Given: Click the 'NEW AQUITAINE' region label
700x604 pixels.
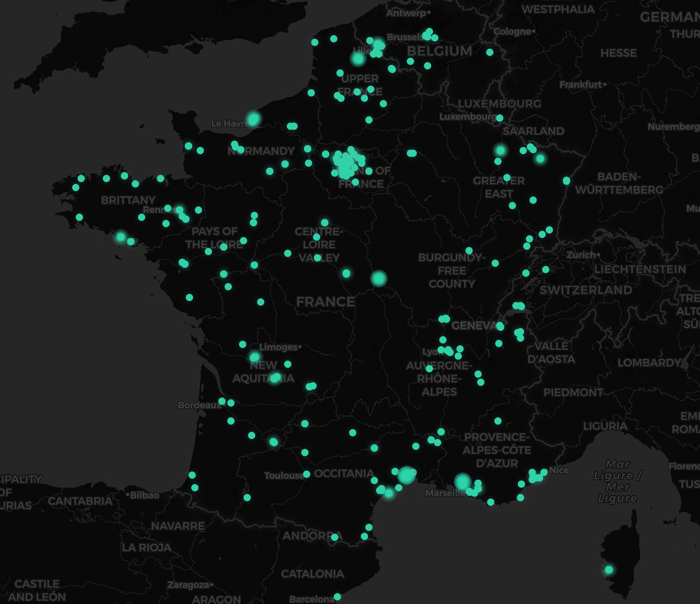Looking at the screenshot, I should (x=263, y=372).
